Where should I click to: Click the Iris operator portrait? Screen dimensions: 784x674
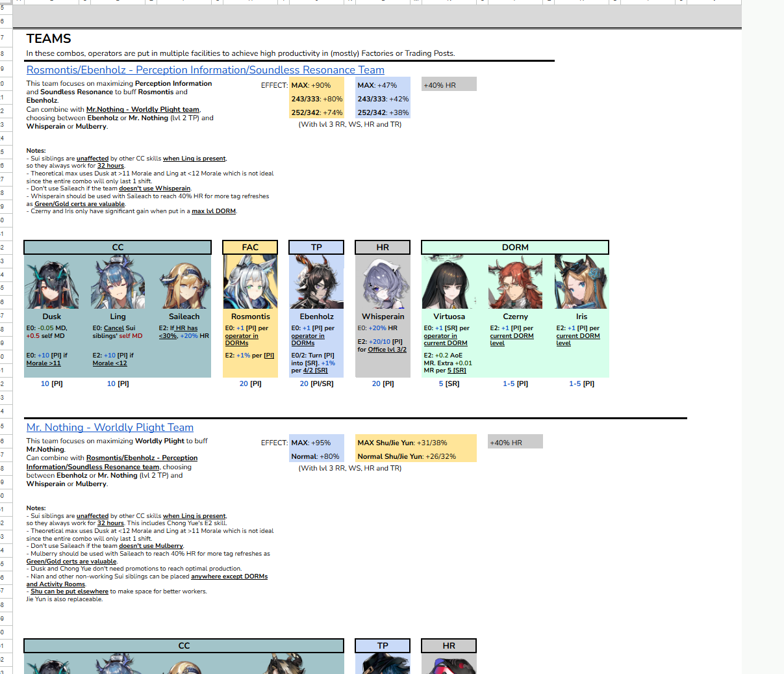[x=581, y=283]
